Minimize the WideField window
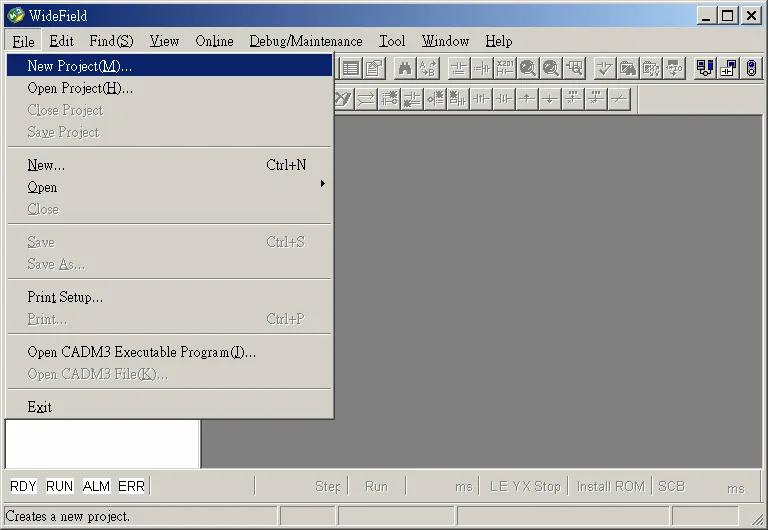Image resolution: width=768 pixels, height=530 pixels. 706,16
